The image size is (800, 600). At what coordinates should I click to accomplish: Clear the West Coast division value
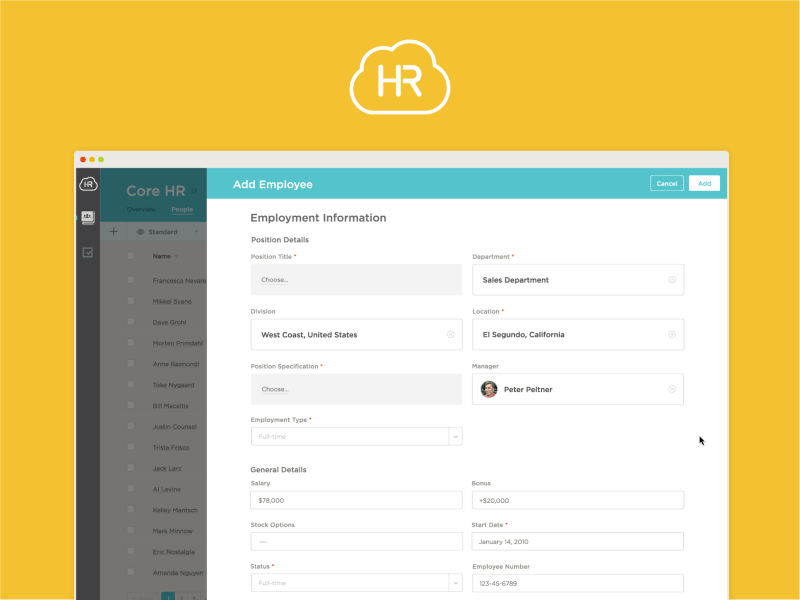click(x=450, y=335)
